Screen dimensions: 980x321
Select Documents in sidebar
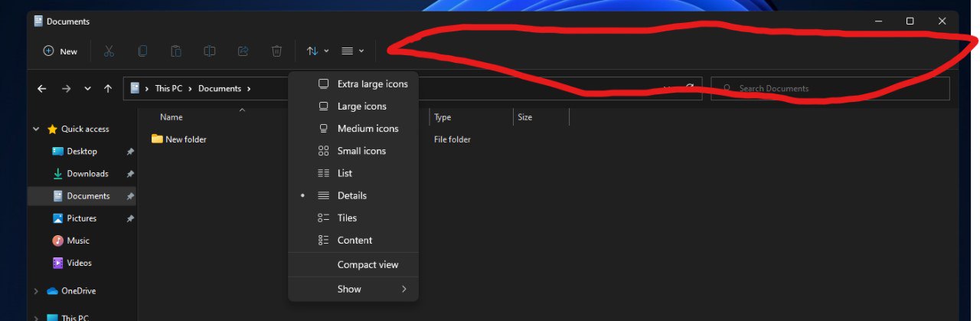pos(82,196)
